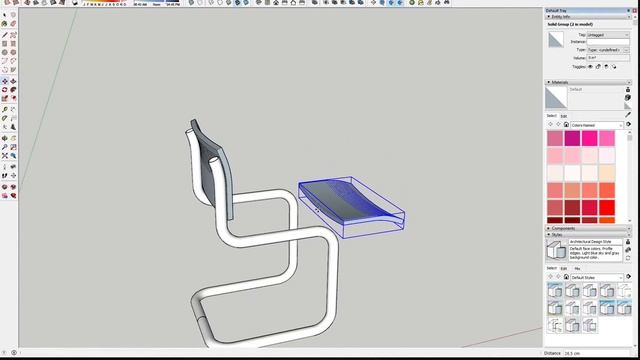Open the Default Styles collection dropdown
This screenshot has width=640, height=360.
point(597,278)
